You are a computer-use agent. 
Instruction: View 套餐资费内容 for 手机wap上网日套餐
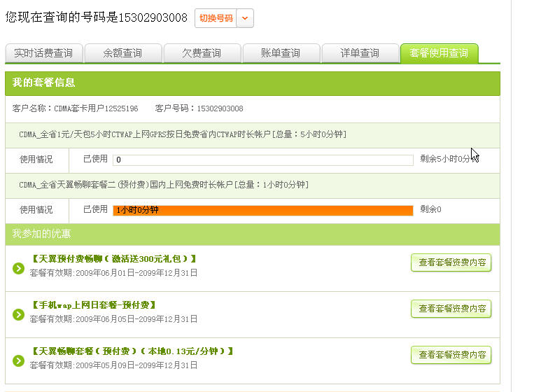pyautogui.click(x=451, y=309)
